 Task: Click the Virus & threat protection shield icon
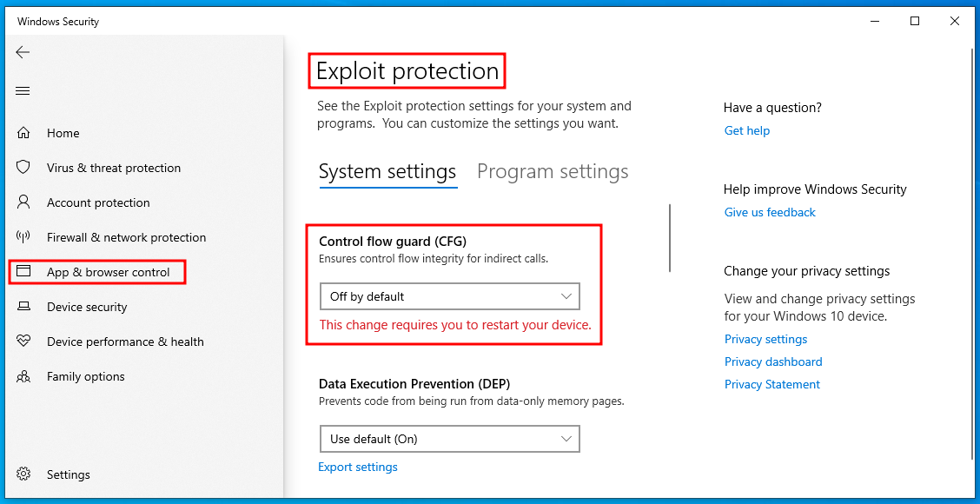pyautogui.click(x=23, y=168)
